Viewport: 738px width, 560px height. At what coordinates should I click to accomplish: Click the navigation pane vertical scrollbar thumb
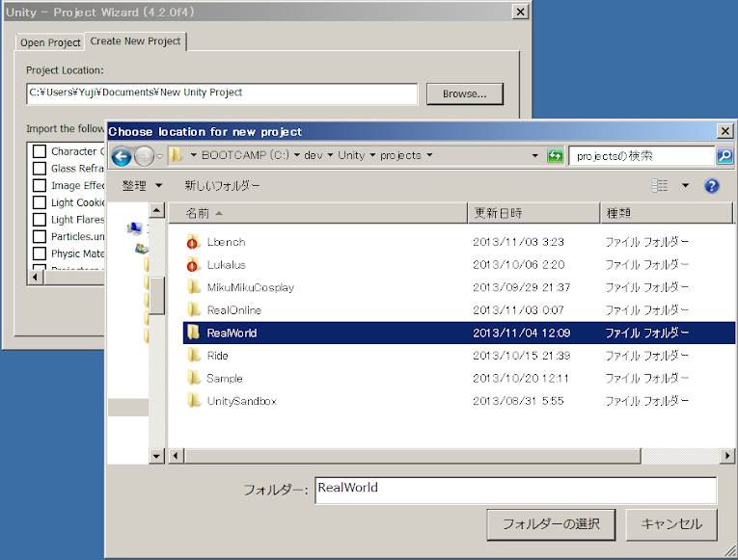click(156, 295)
